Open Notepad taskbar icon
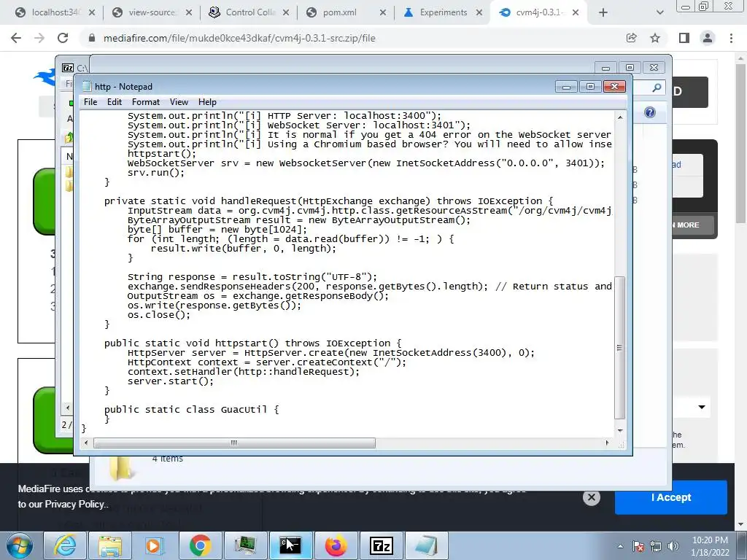 [x=426, y=545]
